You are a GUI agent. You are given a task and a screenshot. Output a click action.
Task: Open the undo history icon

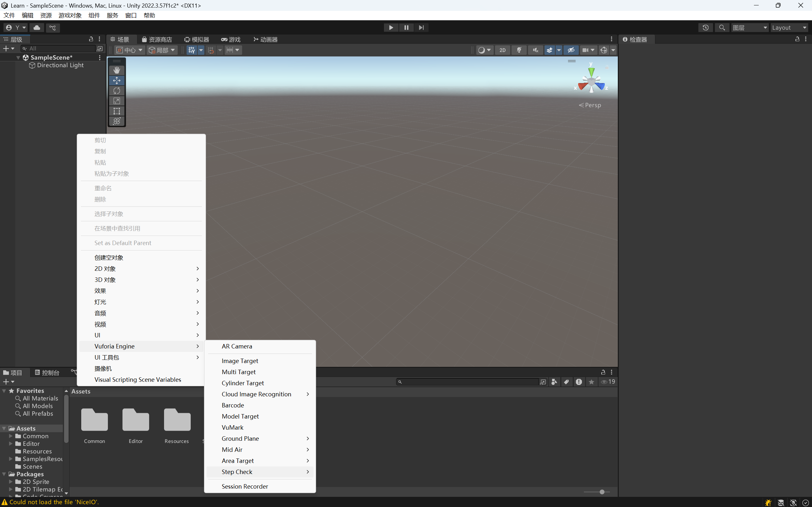(x=705, y=28)
